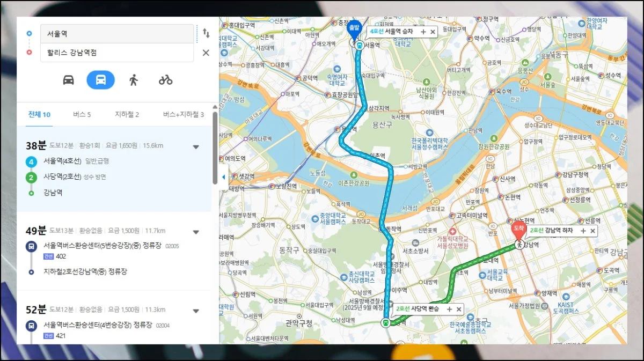The image size is (644, 361).
Task: Open the 지하철 2 tab
Action: pyautogui.click(x=127, y=114)
